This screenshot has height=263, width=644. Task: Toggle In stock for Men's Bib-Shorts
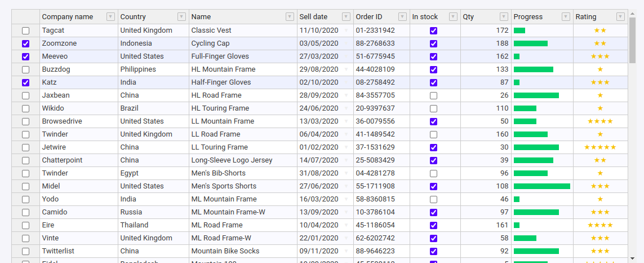coord(433,173)
